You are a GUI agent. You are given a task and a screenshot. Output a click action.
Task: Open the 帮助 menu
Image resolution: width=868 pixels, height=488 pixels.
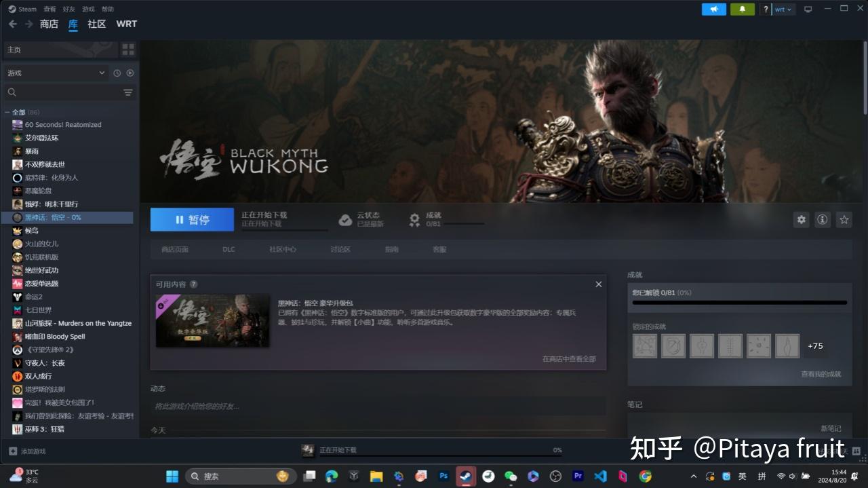click(x=108, y=9)
